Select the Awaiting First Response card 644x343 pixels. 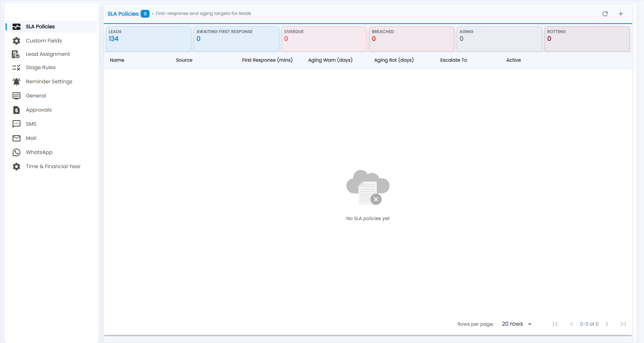(236, 39)
